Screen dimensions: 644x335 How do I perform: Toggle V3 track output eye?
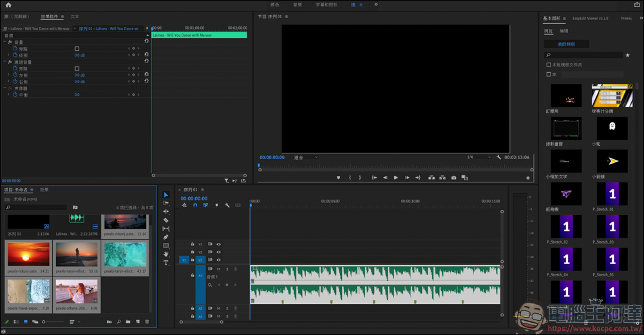[x=218, y=244]
